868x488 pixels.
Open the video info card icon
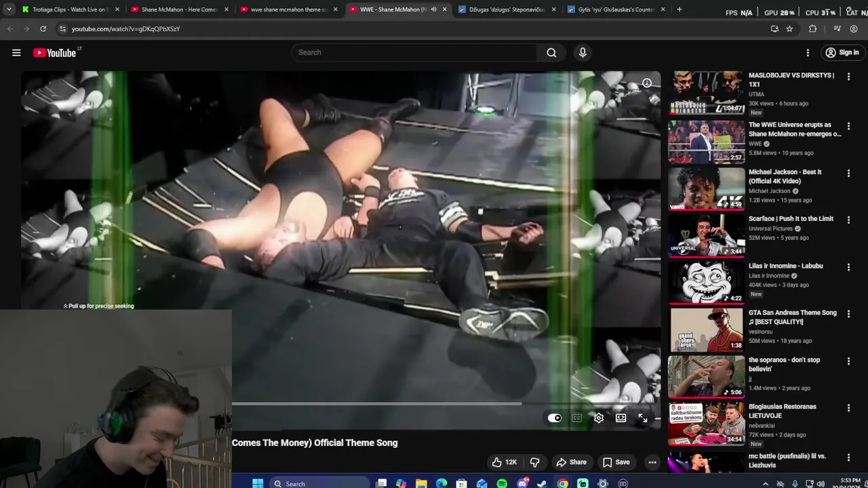click(x=647, y=83)
